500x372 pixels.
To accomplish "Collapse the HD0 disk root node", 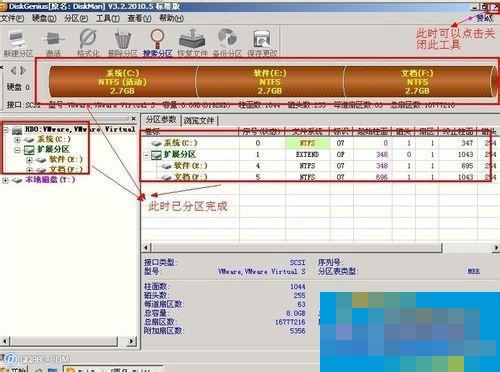I will 5,130.
